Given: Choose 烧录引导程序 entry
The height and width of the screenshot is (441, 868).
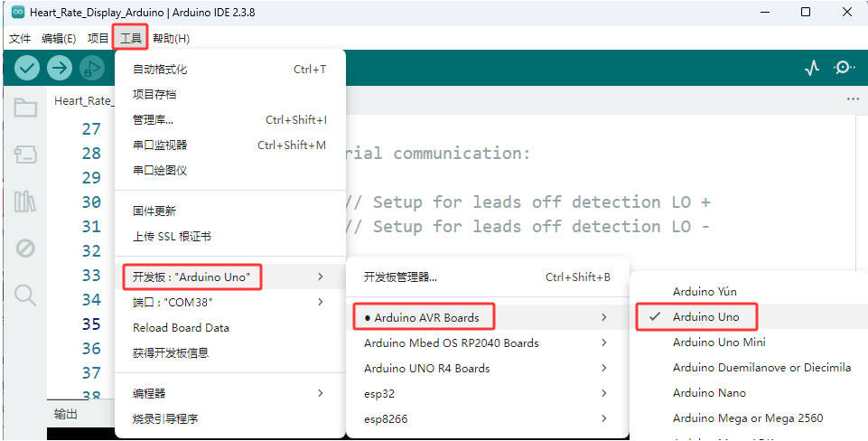Looking at the screenshot, I should pos(229,418).
